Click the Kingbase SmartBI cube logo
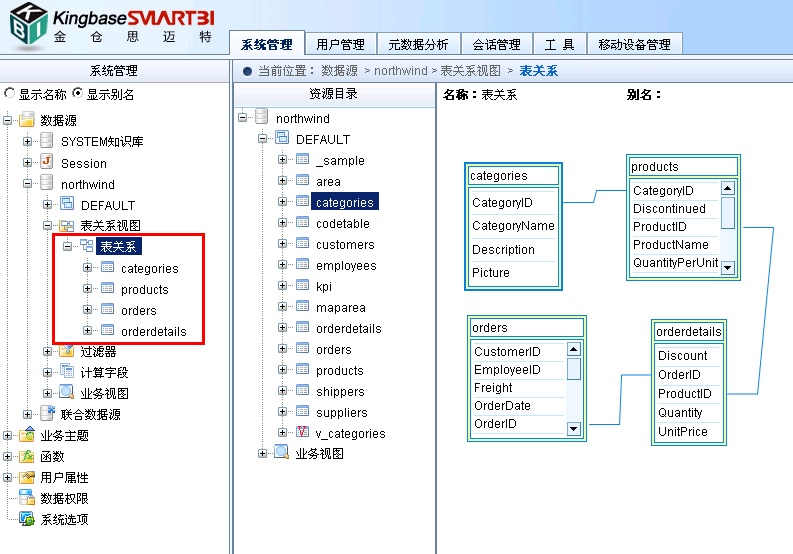This screenshot has width=793, height=554. click(28, 25)
